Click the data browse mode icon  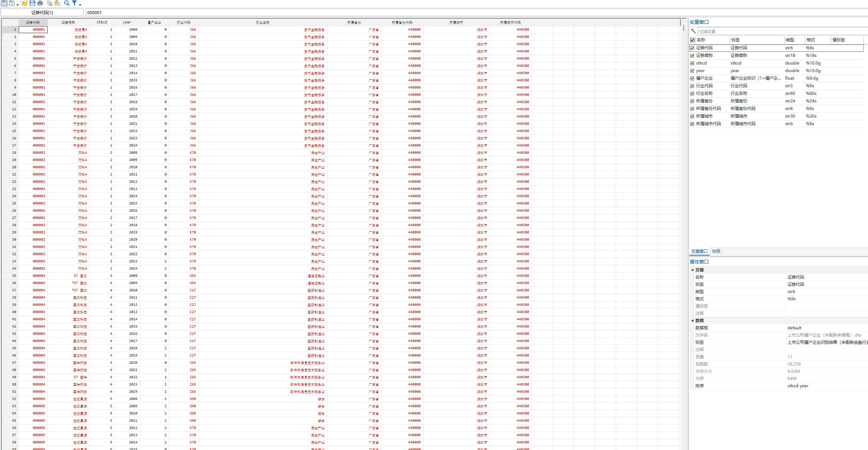coord(12,3)
